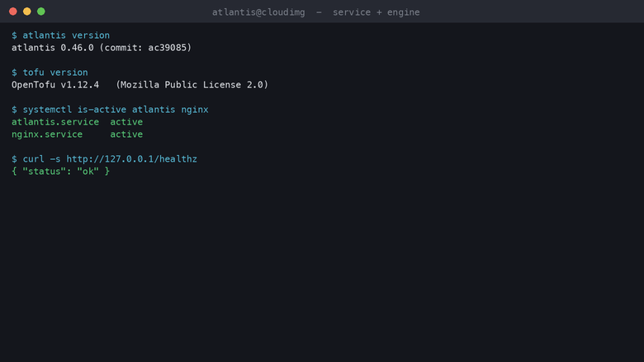The image size is (644, 362).
Task: Click the dollar prompt before 'tofu version'
Action: click(14, 73)
